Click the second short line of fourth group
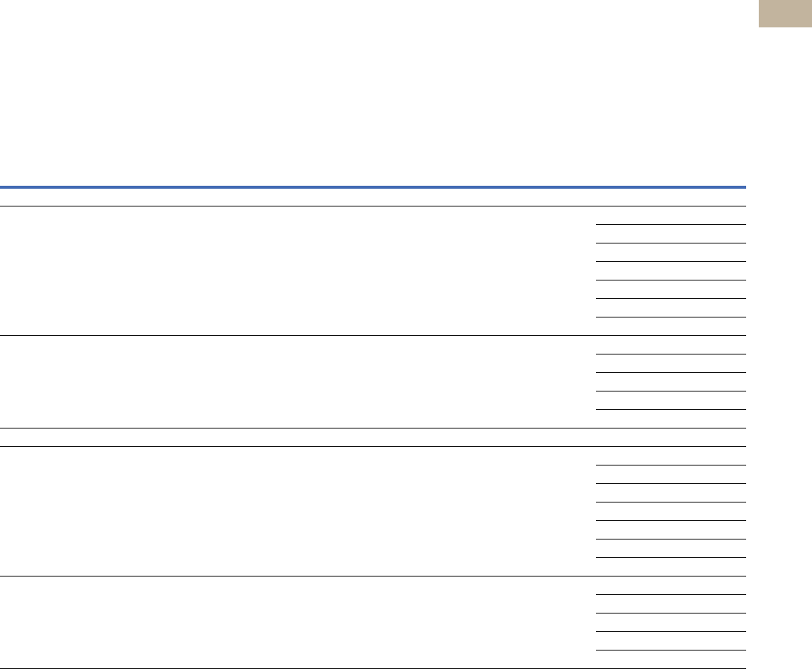The width and height of the screenshot is (812, 669). (671, 613)
